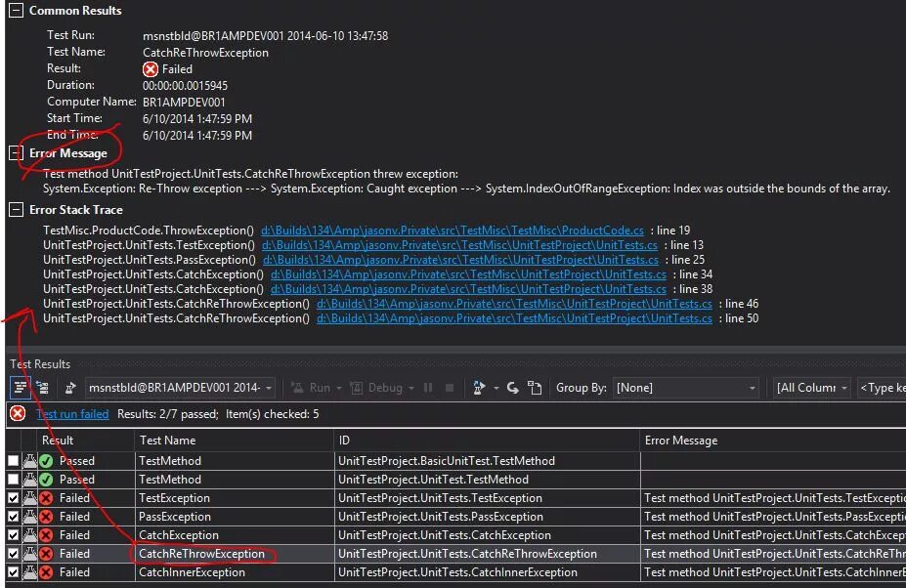Open the Test run failed link

(x=72, y=414)
